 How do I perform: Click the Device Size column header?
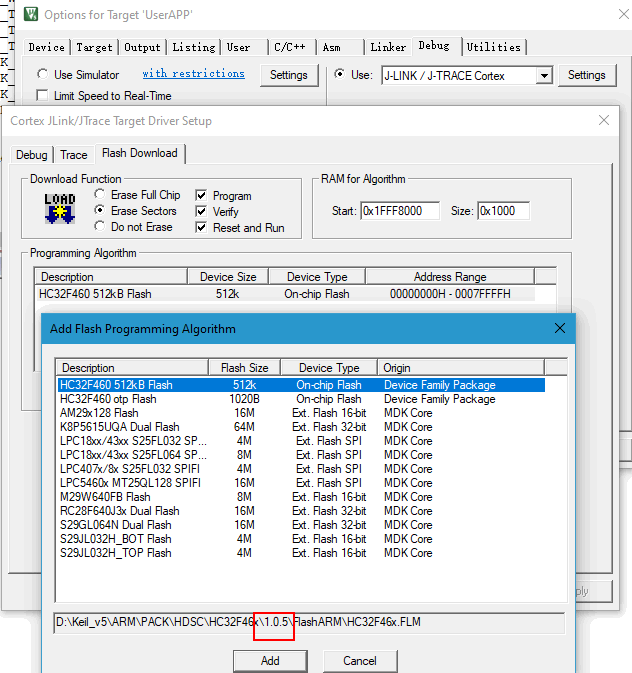click(x=228, y=277)
